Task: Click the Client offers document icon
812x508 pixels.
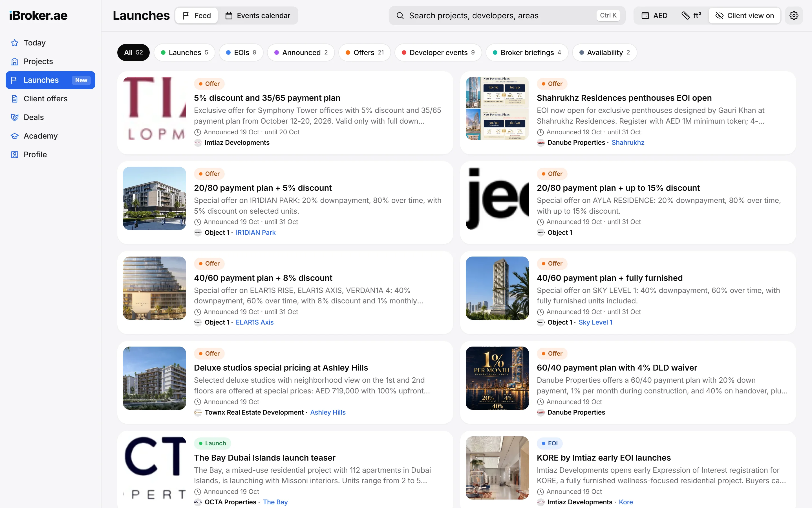Action: (x=14, y=99)
